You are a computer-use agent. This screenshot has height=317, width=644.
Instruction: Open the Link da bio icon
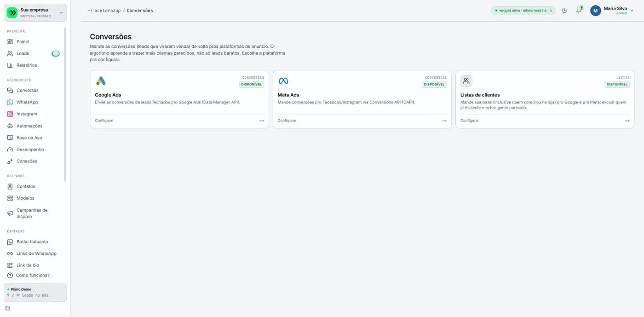tap(10, 265)
